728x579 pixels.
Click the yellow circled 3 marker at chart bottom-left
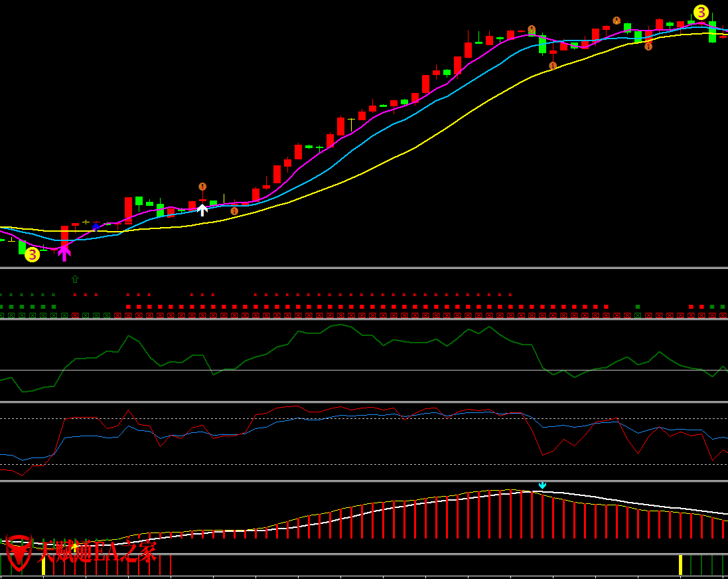pos(32,254)
